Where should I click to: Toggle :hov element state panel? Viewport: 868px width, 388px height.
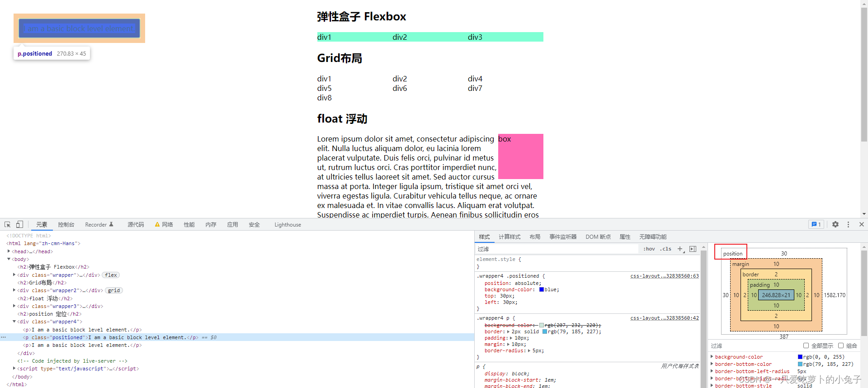coord(649,249)
